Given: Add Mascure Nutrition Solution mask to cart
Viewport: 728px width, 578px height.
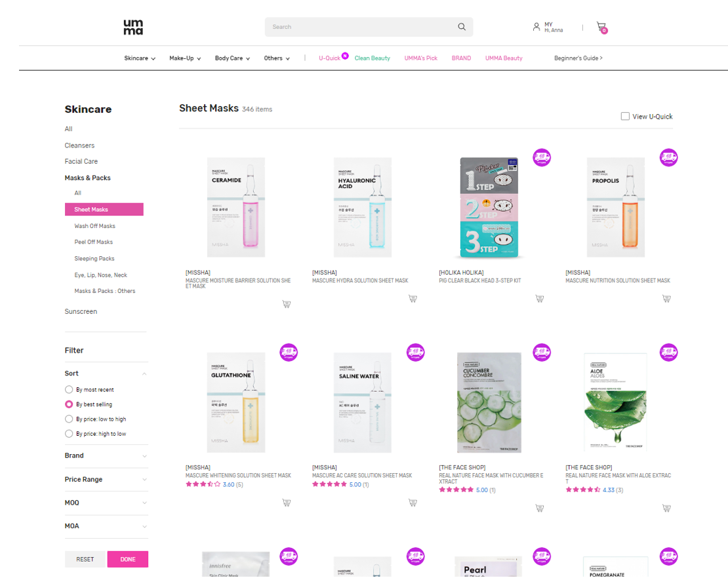Looking at the screenshot, I should [x=666, y=298].
